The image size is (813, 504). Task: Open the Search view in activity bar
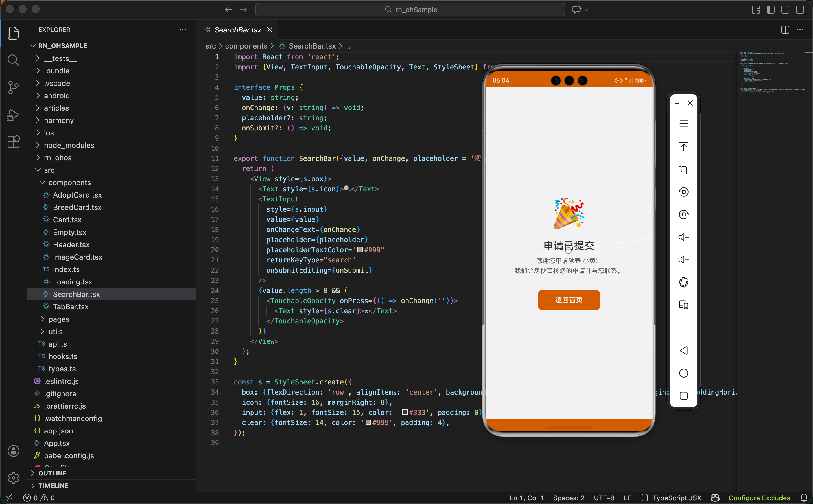point(13,61)
